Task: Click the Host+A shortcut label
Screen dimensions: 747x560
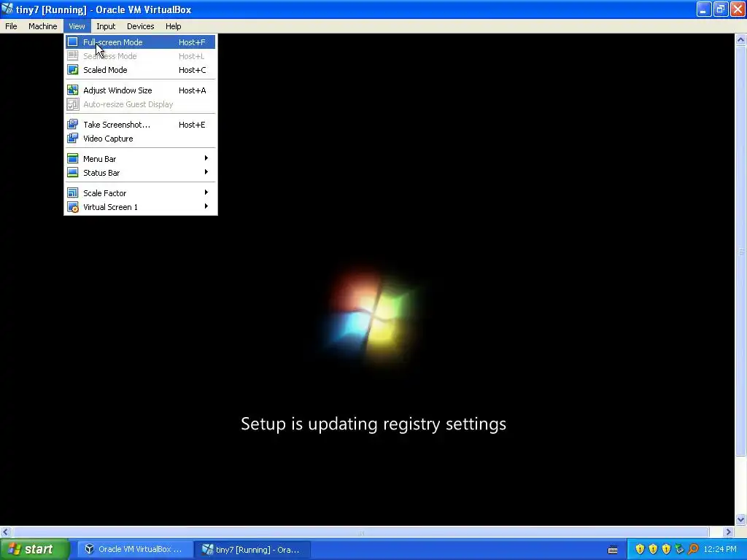Action: tap(192, 90)
